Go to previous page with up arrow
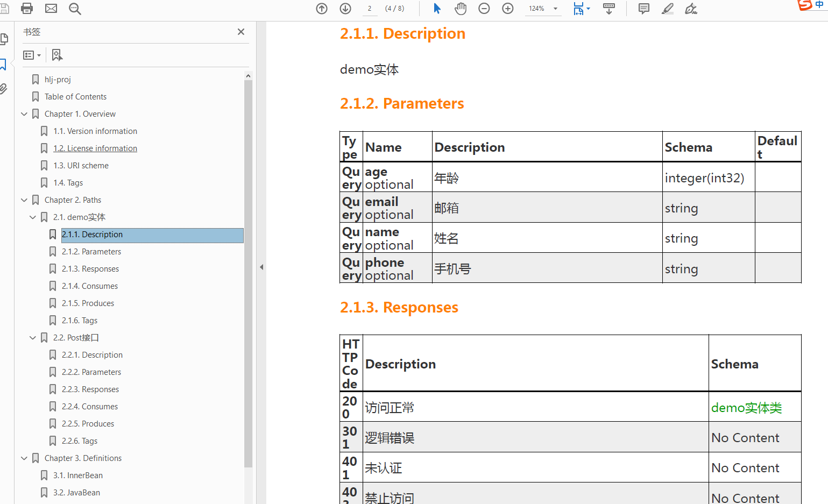The height and width of the screenshot is (504, 828). (x=322, y=9)
